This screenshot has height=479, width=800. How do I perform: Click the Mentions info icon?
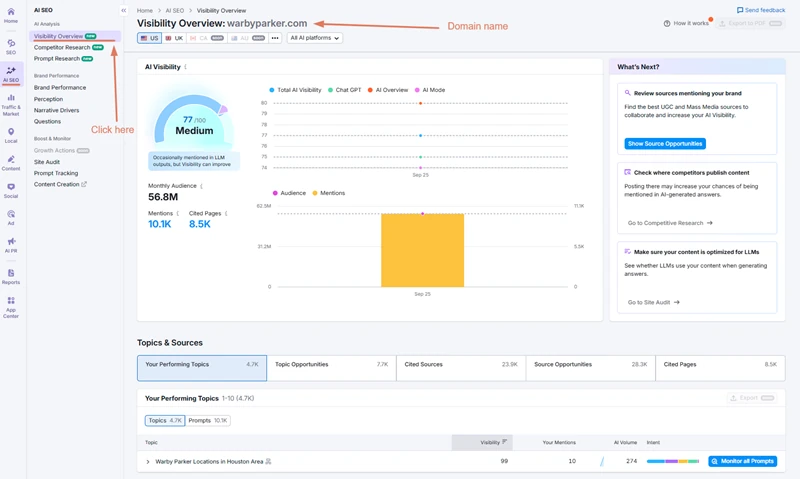[x=178, y=214]
